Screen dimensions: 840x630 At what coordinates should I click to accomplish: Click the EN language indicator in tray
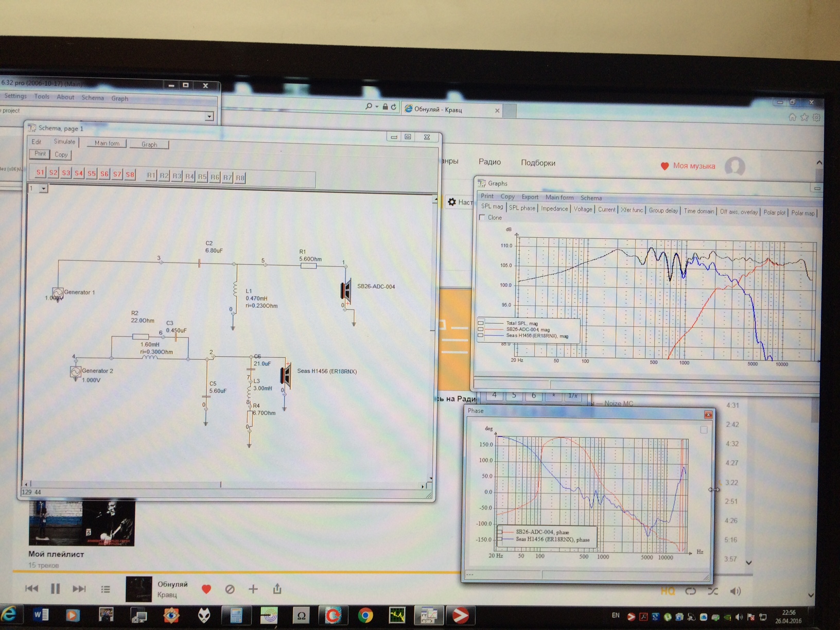point(616,615)
